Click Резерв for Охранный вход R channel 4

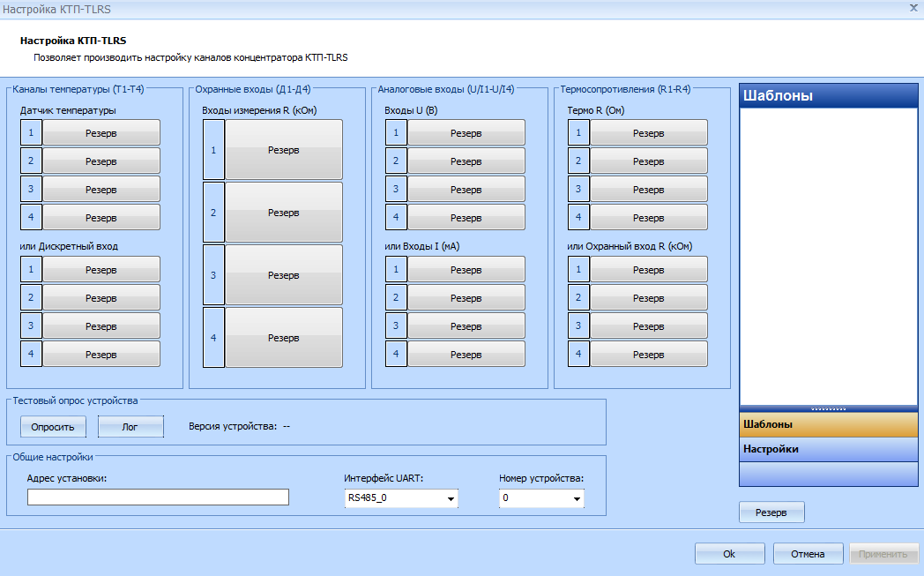pyautogui.click(x=649, y=355)
